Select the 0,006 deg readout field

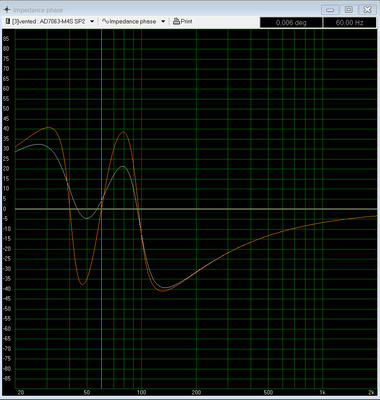coord(291,23)
